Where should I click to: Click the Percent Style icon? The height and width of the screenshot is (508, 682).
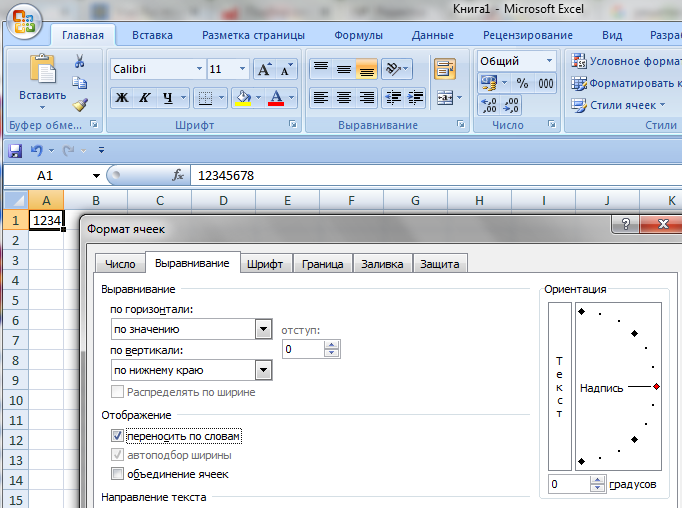pos(522,84)
